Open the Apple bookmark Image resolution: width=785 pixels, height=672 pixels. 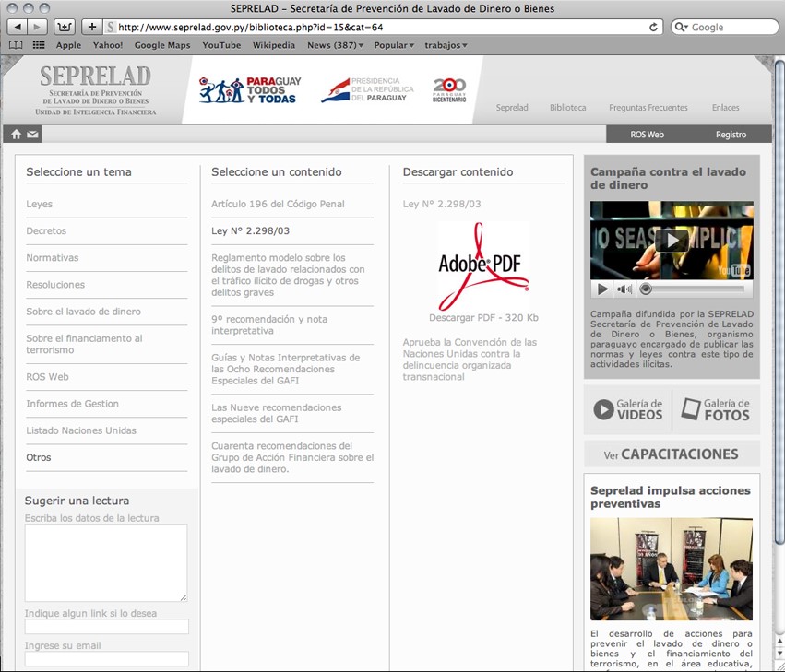pyautogui.click(x=68, y=45)
